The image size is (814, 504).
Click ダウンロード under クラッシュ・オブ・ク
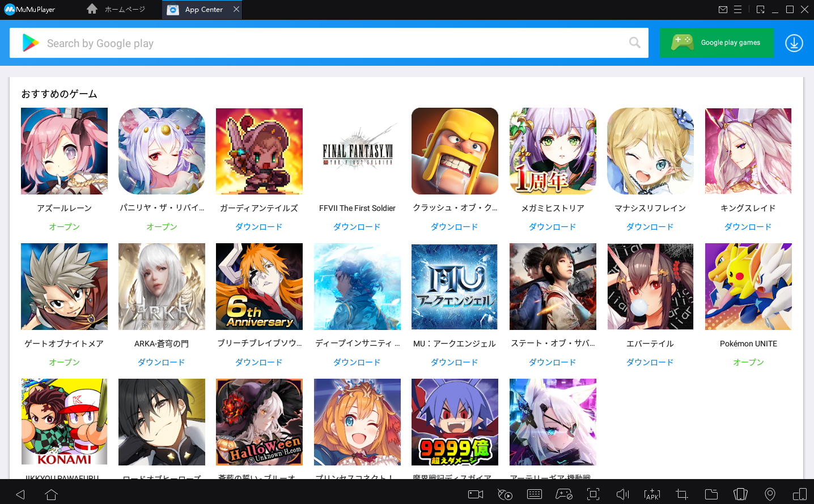click(x=455, y=227)
